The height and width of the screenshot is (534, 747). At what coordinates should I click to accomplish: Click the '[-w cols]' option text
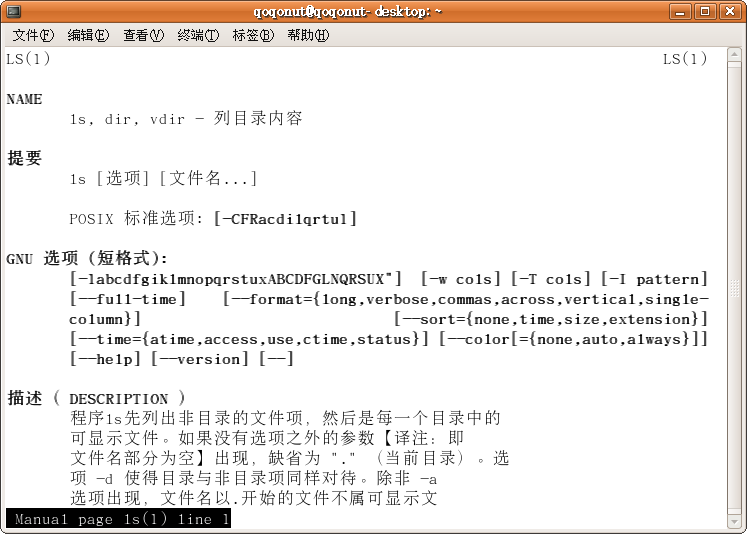pyautogui.click(x=461, y=279)
